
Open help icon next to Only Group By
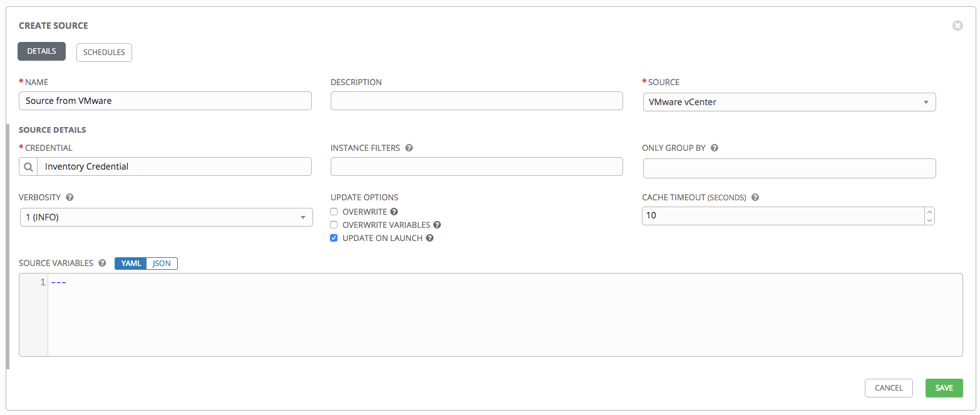click(x=714, y=148)
